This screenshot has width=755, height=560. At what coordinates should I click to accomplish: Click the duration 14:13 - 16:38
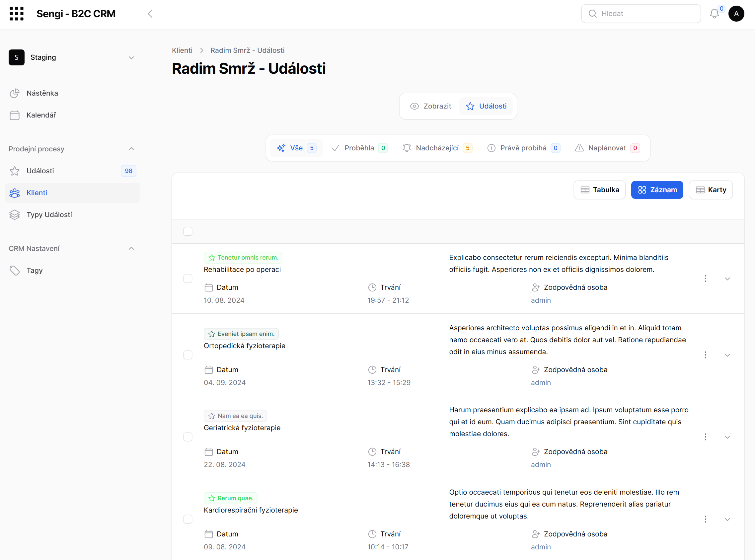(389, 465)
